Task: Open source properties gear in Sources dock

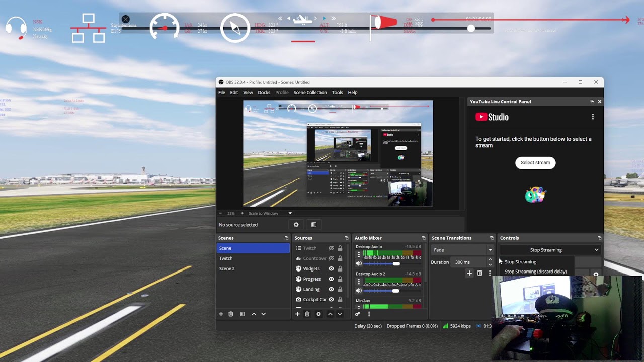Action: 318,314
